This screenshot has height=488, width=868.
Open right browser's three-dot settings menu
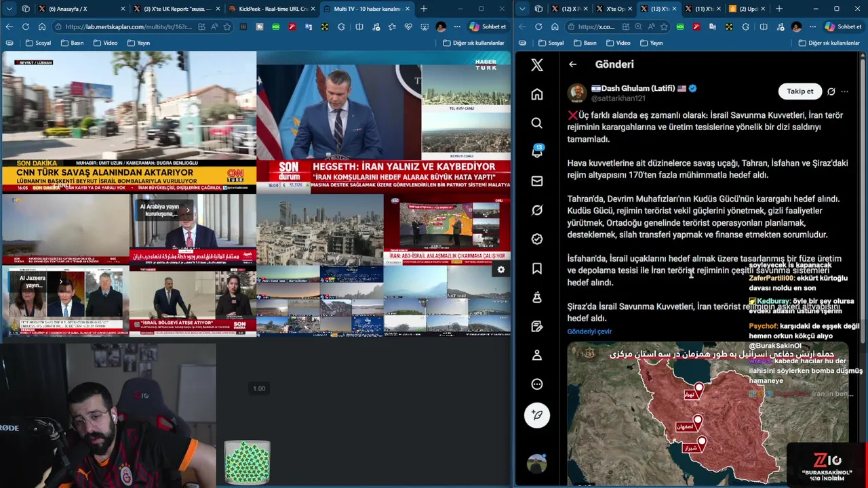tap(813, 26)
